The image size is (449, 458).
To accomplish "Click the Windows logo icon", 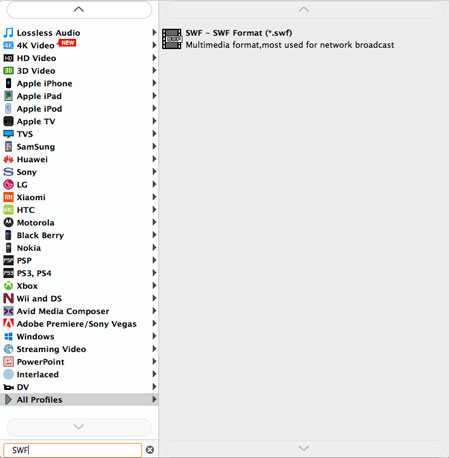I will [8, 336].
